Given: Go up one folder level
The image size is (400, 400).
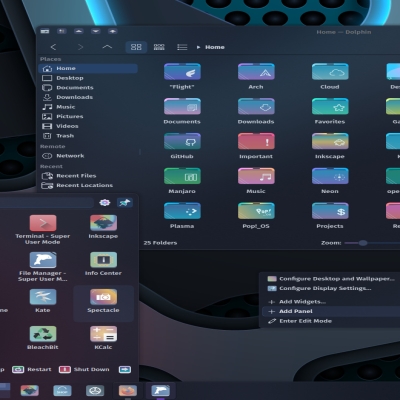Looking at the screenshot, I should [x=107, y=47].
